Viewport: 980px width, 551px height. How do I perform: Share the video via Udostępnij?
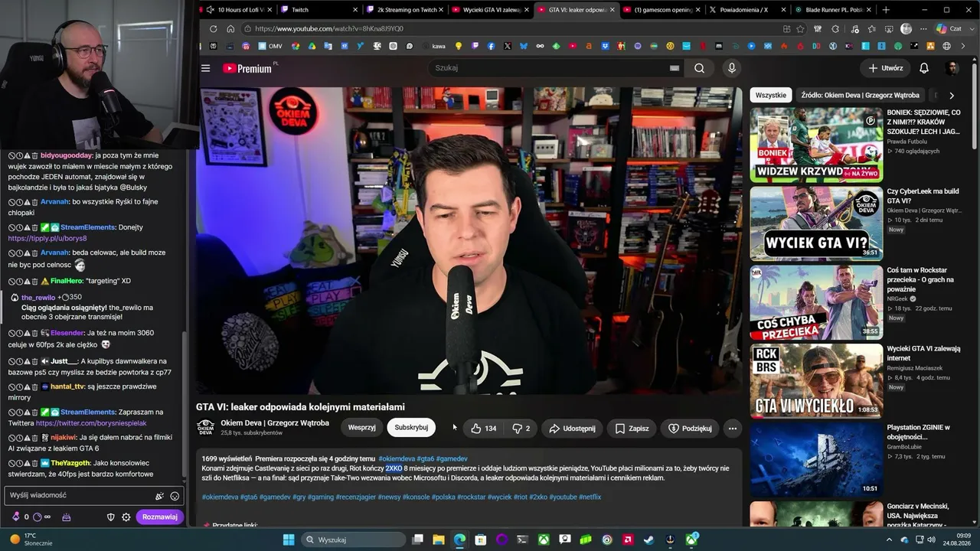point(573,429)
